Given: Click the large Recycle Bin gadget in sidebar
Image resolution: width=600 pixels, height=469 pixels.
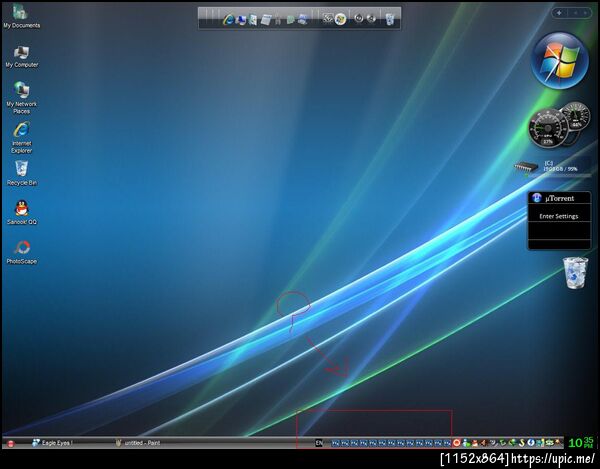Looking at the screenshot, I should (x=575, y=273).
